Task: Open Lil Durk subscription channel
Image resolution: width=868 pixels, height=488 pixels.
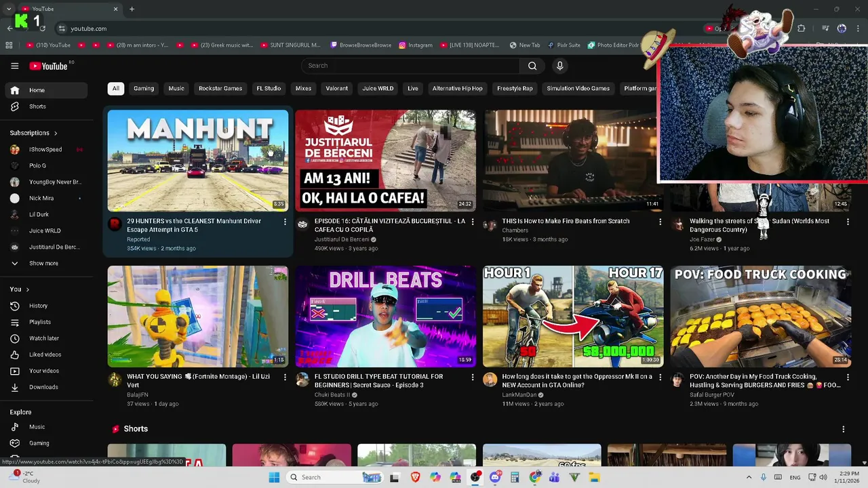Action: (x=45, y=214)
